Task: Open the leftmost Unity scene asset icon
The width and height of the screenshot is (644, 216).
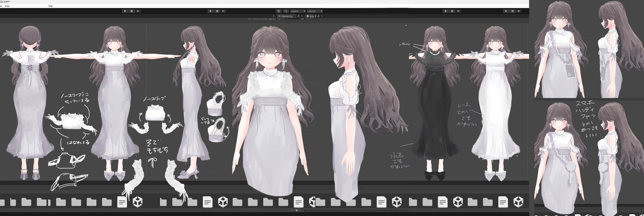Action: 138,202
